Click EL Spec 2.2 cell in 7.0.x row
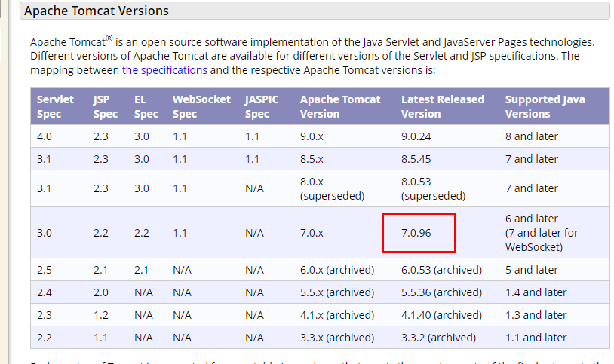The width and height of the screenshot is (614, 364). click(x=141, y=234)
